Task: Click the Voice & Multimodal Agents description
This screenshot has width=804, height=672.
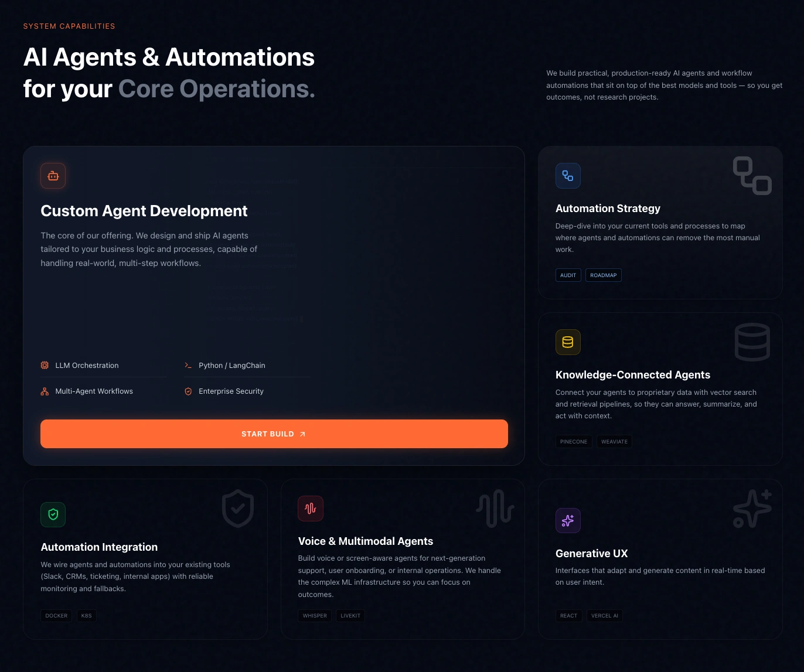Action: [x=400, y=577]
